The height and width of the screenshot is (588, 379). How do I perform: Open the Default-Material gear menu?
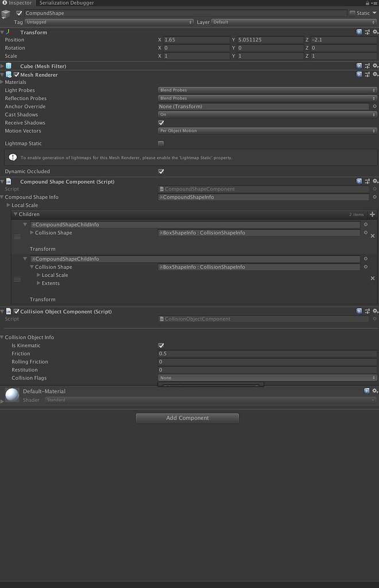coord(376,391)
